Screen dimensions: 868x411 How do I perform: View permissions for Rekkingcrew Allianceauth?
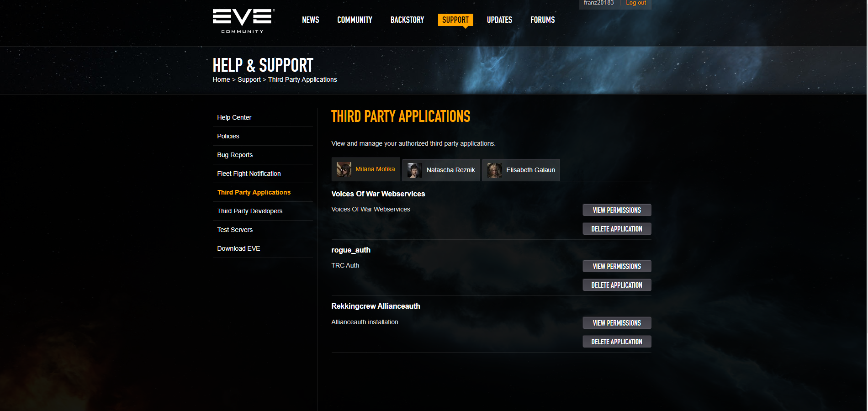point(617,323)
